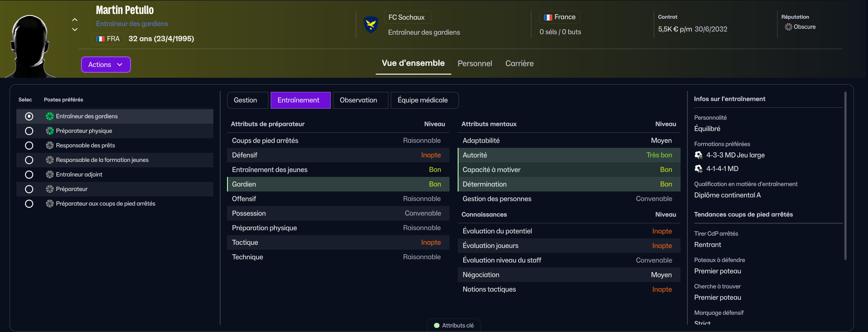868x332 pixels.
Task: Click the FC Sochaux club crest icon
Action: 371,25
